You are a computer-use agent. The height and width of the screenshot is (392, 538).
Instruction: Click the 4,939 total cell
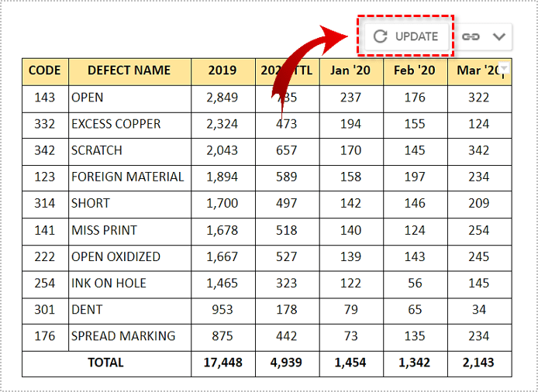pyautogui.click(x=287, y=363)
